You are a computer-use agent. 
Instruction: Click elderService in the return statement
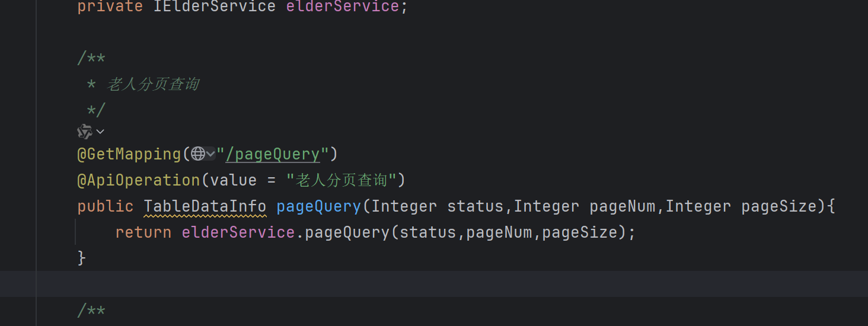[x=238, y=232]
